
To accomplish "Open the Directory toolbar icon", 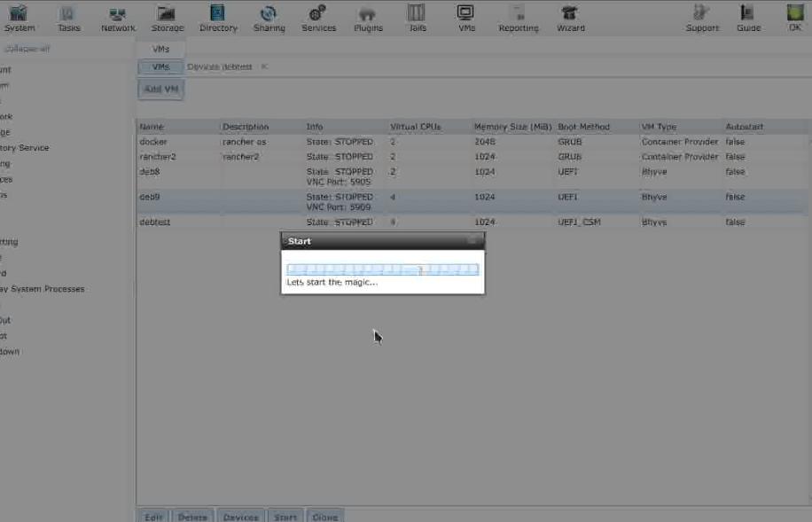I will point(218,18).
